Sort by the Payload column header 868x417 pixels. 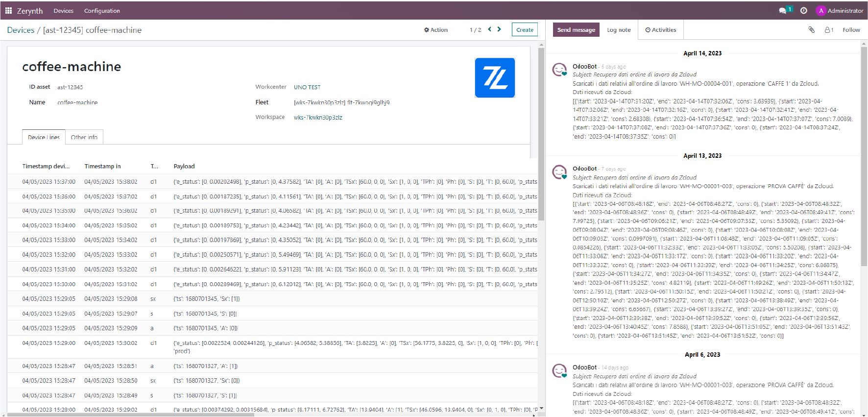(x=184, y=167)
